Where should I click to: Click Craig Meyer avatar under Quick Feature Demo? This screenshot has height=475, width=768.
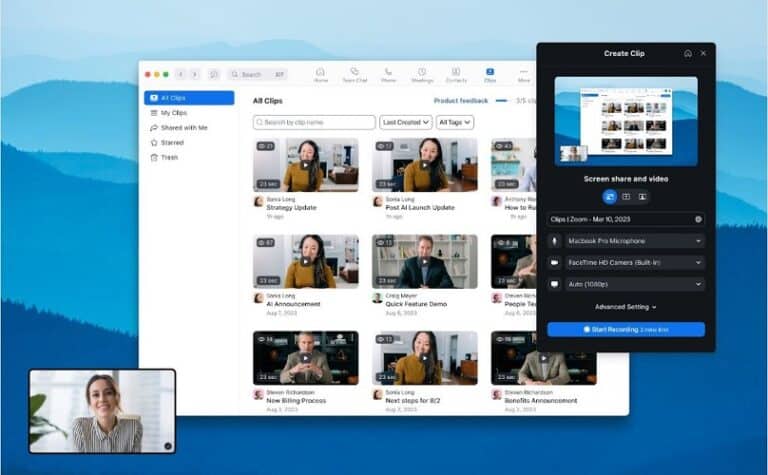(378, 298)
